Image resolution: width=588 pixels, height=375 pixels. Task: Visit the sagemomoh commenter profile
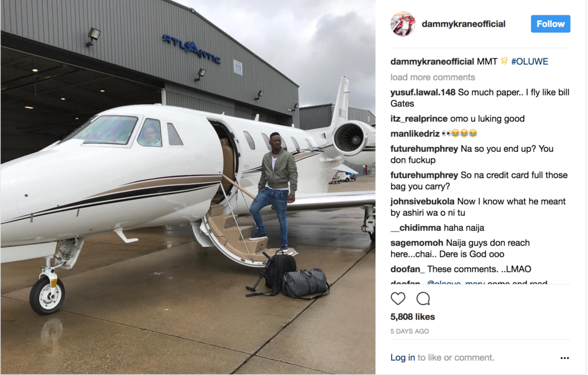pos(417,243)
